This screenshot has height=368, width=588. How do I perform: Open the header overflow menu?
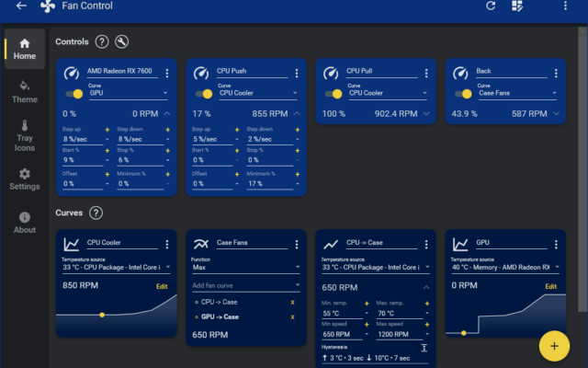click(x=565, y=6)
